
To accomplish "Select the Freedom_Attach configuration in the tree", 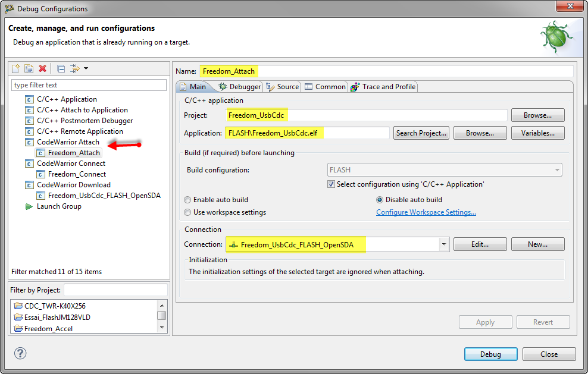I will coord(74,152).
